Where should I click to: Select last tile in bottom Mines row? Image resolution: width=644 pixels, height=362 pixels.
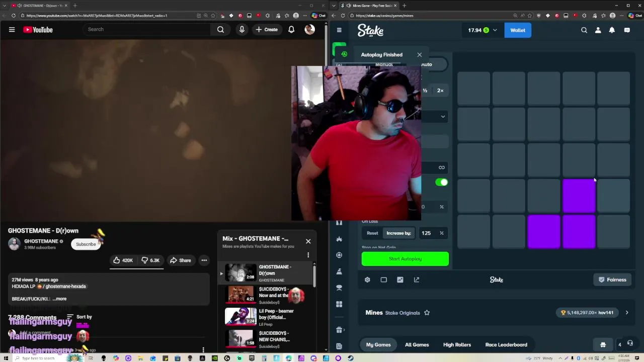click(x=614, y=231)
